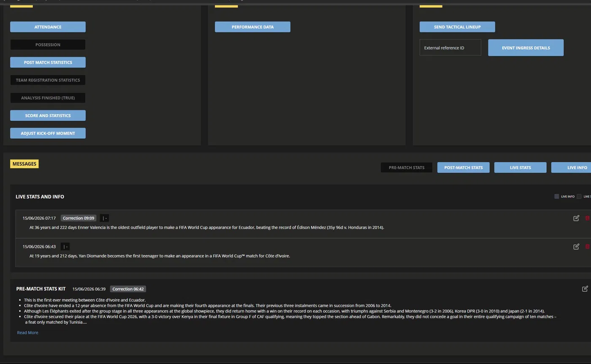Click the Attendance button
This screenshot has height=364, width=591.
point(48,27)
